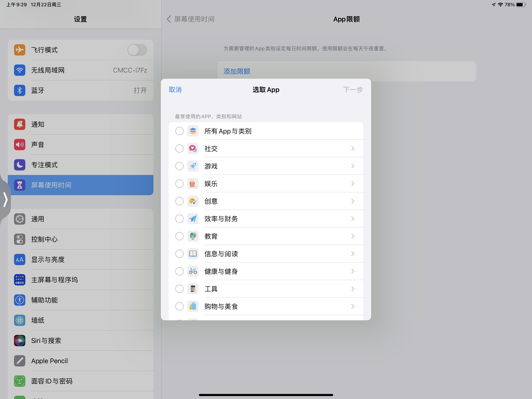
Task: Expand the 工具 category chevron
Action: (353, 289)
